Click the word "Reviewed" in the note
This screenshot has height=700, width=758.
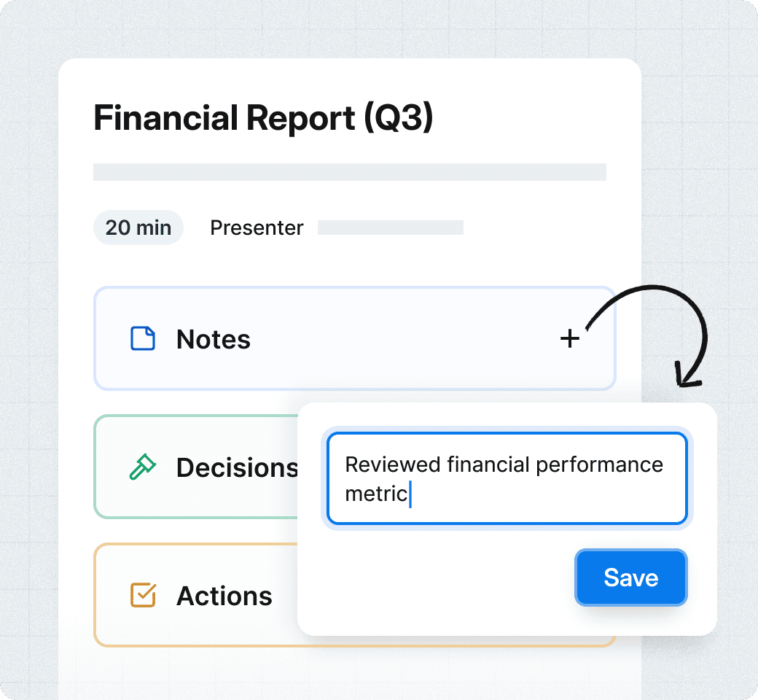coord(393,464)
